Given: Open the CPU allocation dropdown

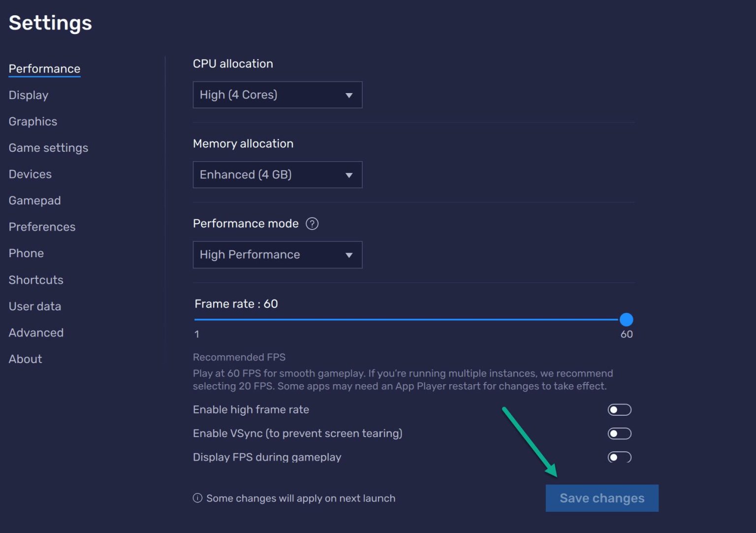Looking at the screenshot, I should pyautogui.click(x=277, y=95).
